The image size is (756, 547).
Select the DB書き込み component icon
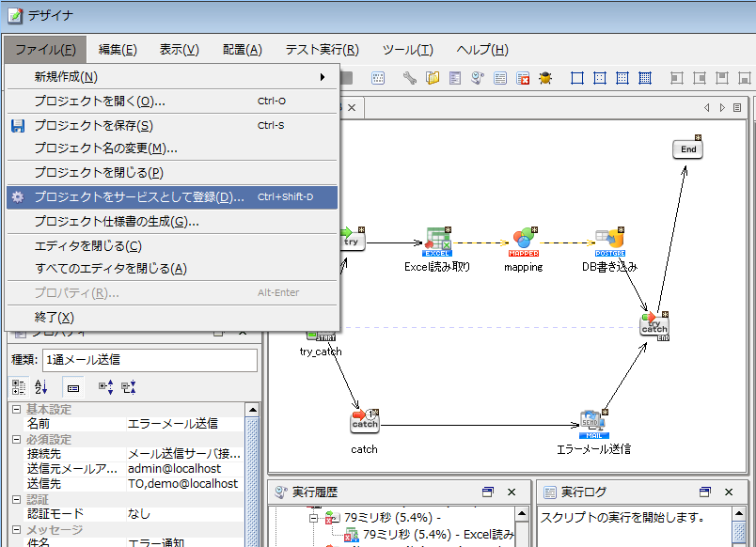pyautogui.click(x=610, y=241)
